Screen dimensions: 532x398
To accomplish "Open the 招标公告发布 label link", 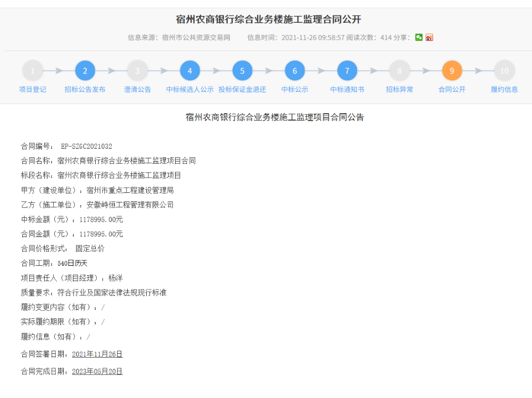I will point(85,89).
